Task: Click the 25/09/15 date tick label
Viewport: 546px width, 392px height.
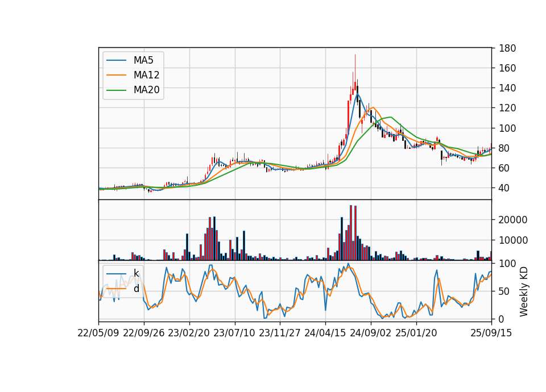Action: (491, 333)
